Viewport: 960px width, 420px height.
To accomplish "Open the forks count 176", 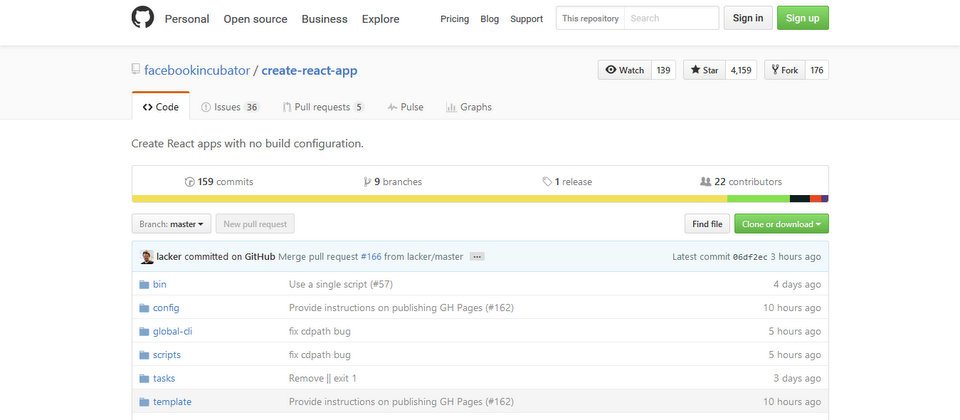I will [817, 70].
